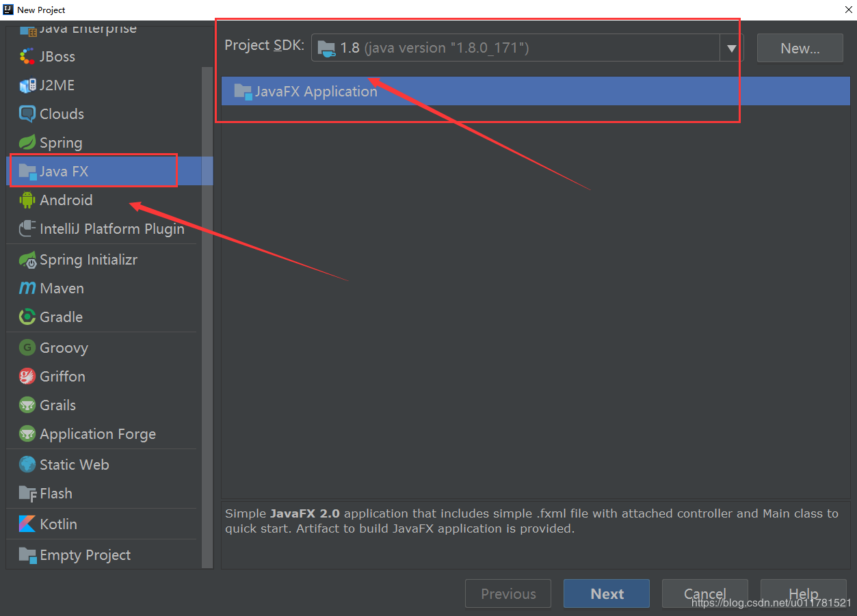Choose the Android robot icon

coord(27,200)
